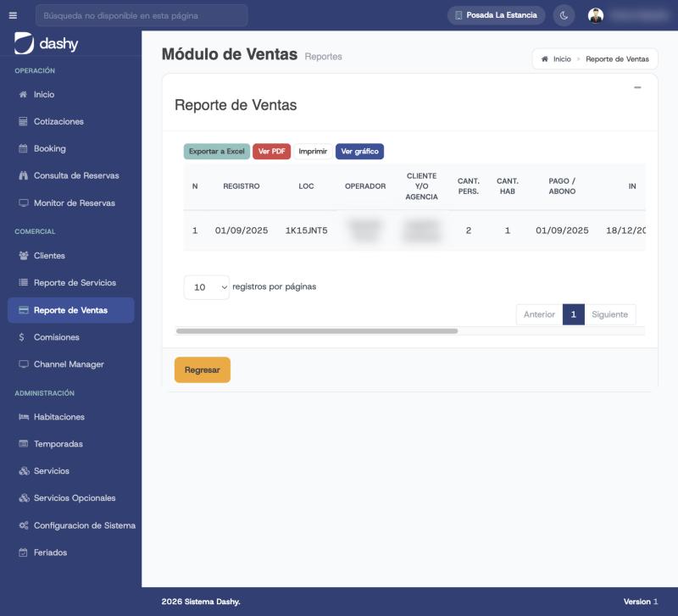Open Reporte de Servicios
The height and width of the screenshot is (616, 678).
(x=71, y=283)
